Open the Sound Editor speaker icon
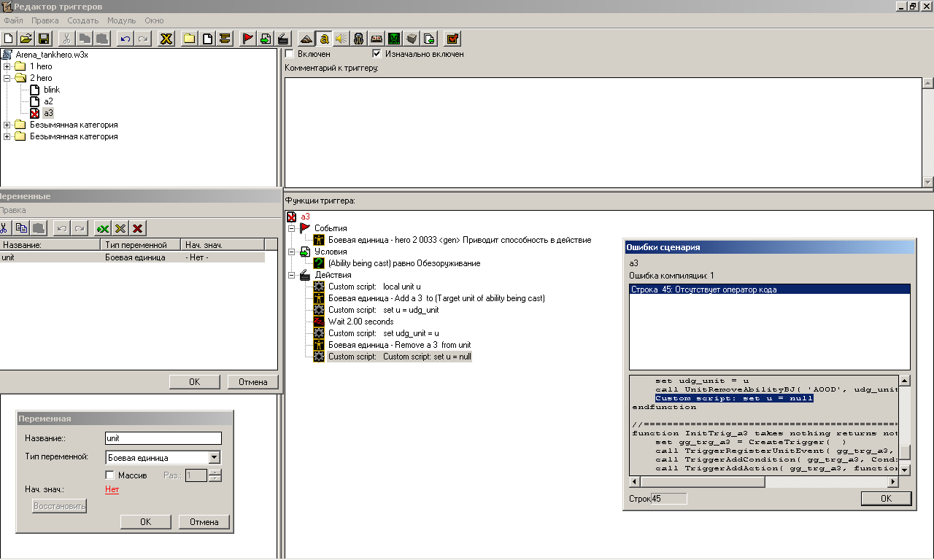Image resolution: width=934 pixels, height=560 pixels. pyautogui.click(x=341, y=39)
